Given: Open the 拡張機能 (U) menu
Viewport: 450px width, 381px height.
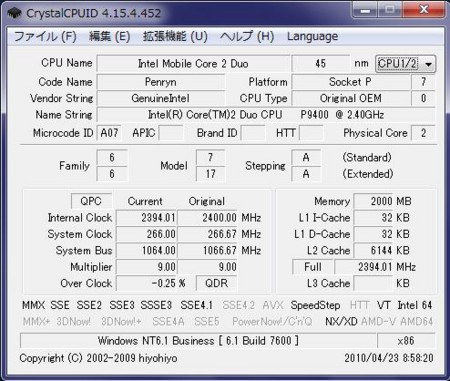Looking at the screenshot, I should click(175, 36).
